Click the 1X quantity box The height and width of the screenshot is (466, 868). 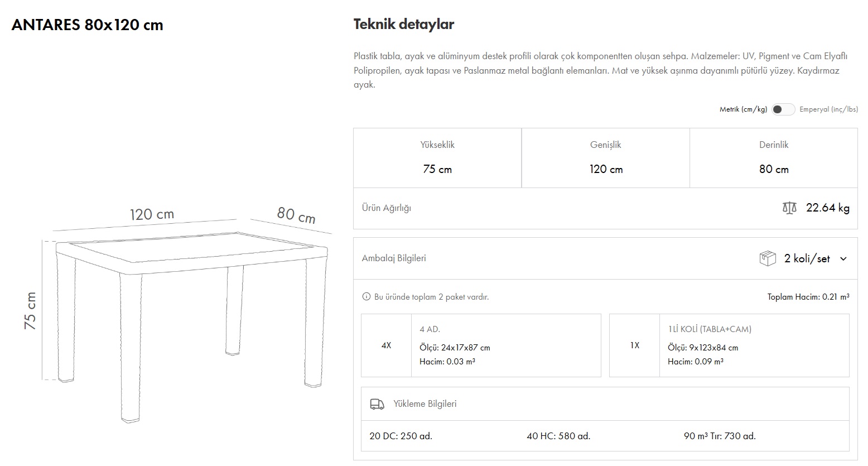(634, 345)
